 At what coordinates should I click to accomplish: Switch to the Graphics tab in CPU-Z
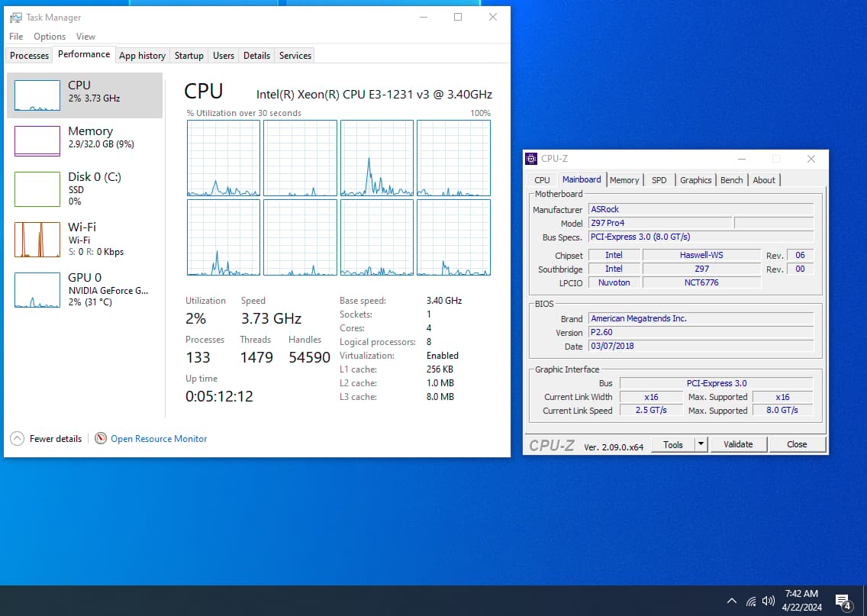(695, 180)
